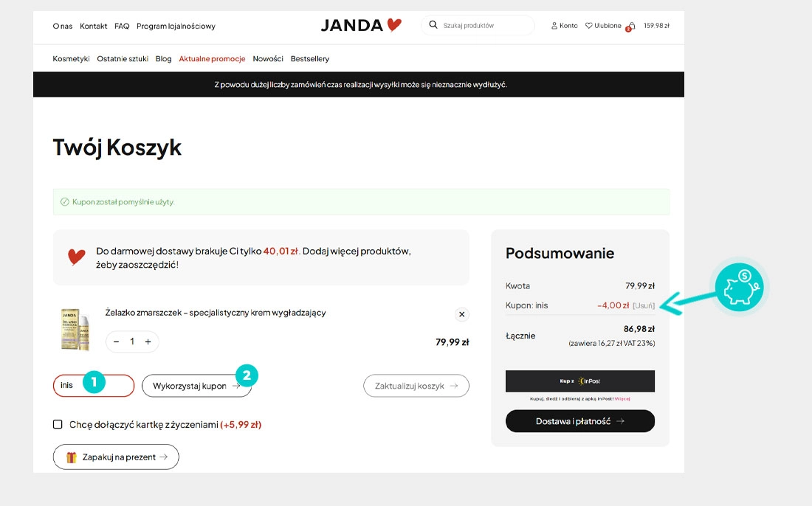
Task: Click the Zapakuj na prezent button
Action: (116, 457)
